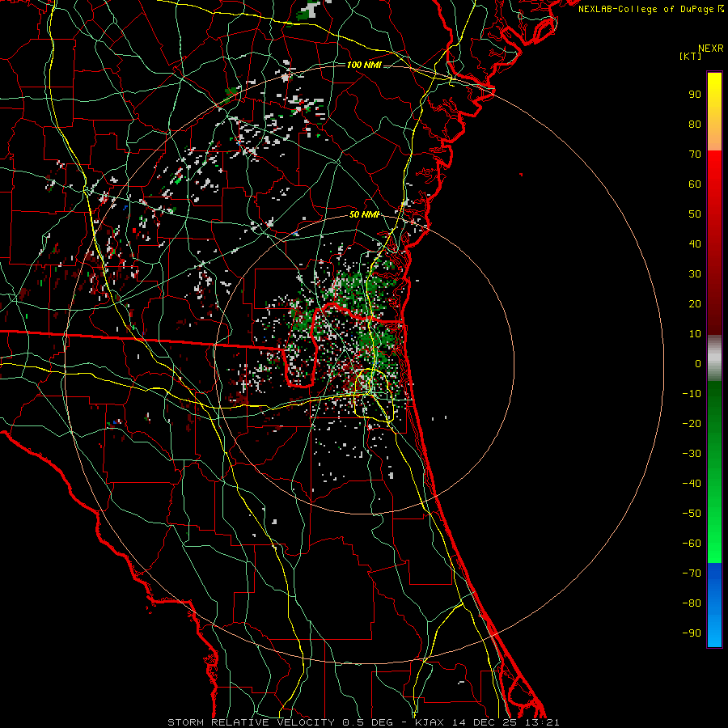Viewport: 728px width, 728px height.
Task: Click the 100 NMI range ring label
Action: click(364, 65)
